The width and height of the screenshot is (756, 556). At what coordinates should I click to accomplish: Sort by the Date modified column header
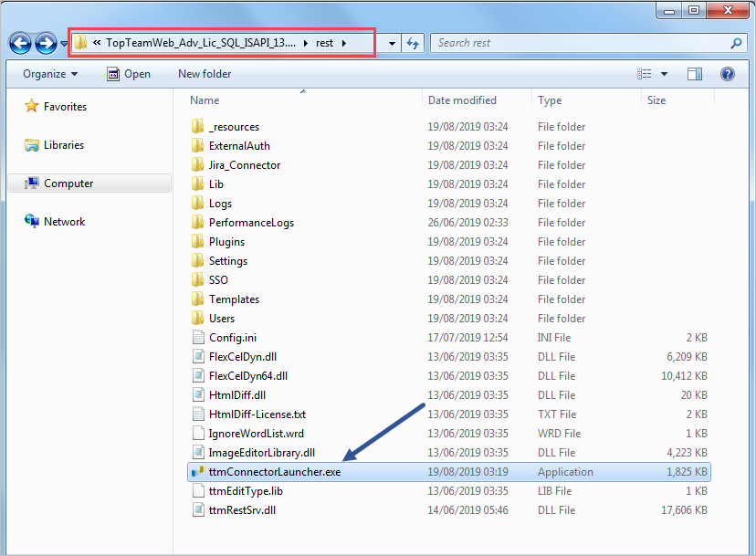(462, 100)
